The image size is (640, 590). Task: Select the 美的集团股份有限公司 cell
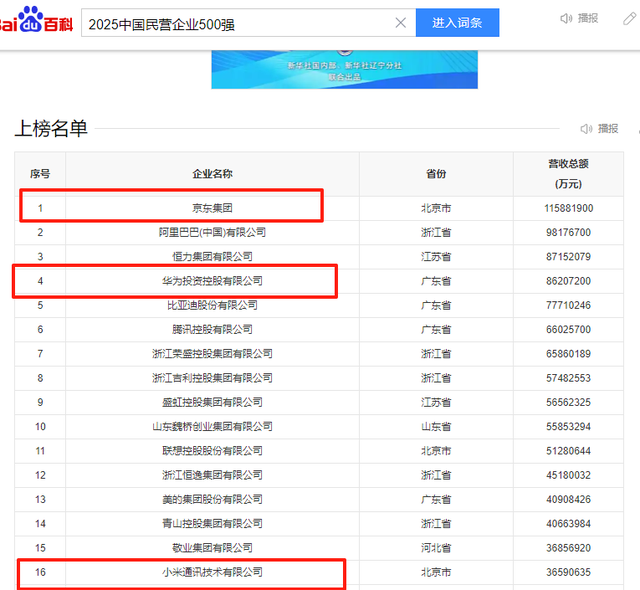pyautogui.click(x=212, y=499)
